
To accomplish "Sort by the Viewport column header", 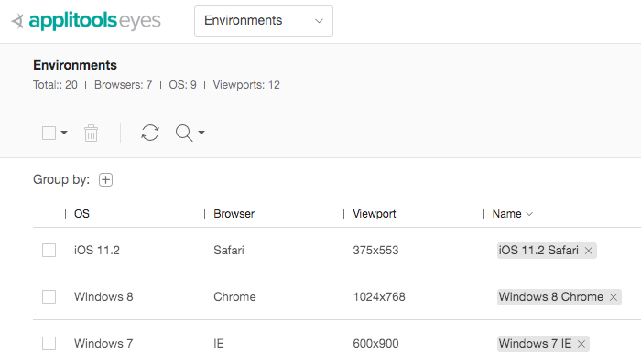I will coord(375,214).
